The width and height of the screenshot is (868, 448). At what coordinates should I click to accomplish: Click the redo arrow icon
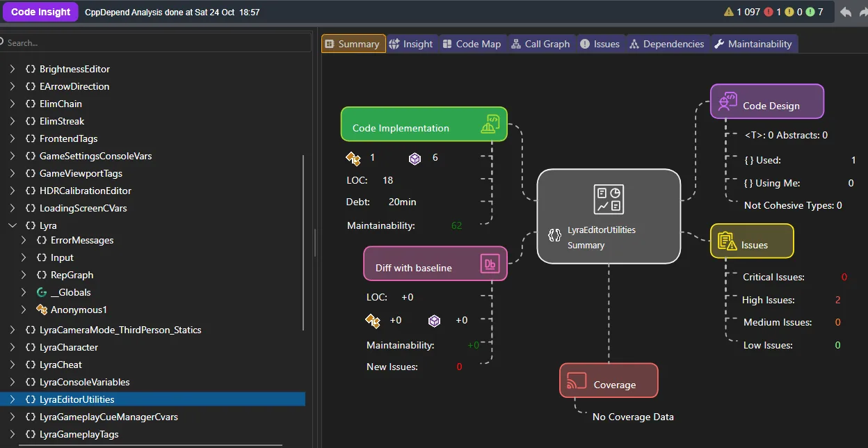(x=864, y=12)
